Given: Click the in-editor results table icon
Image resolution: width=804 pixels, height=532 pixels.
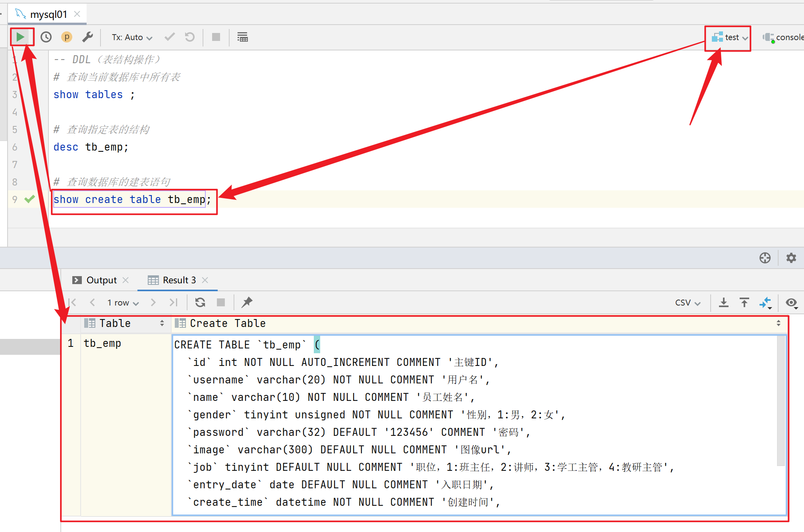Looking at the screenshot, I should point(242,37).
